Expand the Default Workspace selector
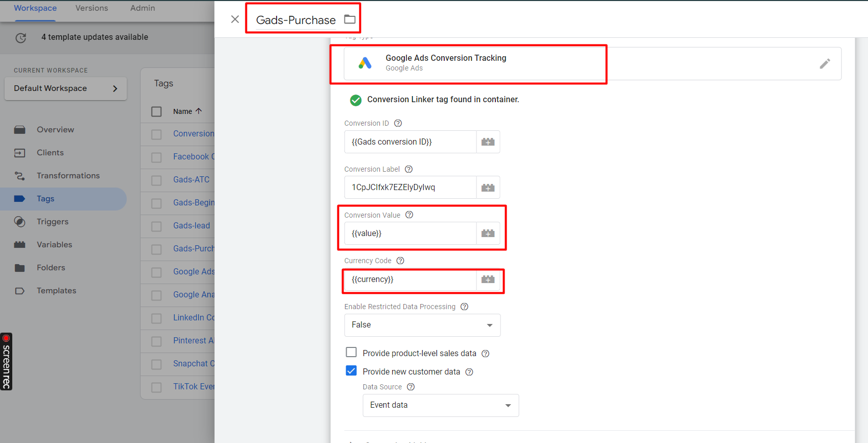This screenshot has width=868, height=443. [65, 88]
